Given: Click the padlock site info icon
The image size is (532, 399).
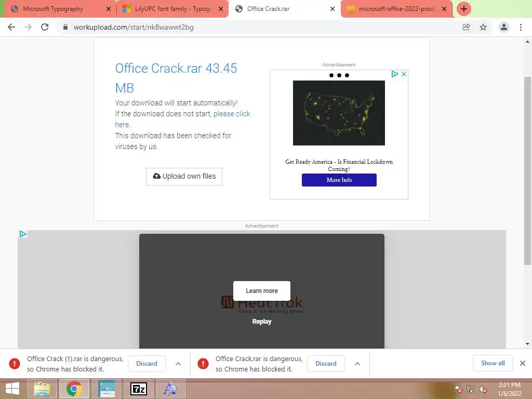Looking at the screenshot, I should (65, 27).
